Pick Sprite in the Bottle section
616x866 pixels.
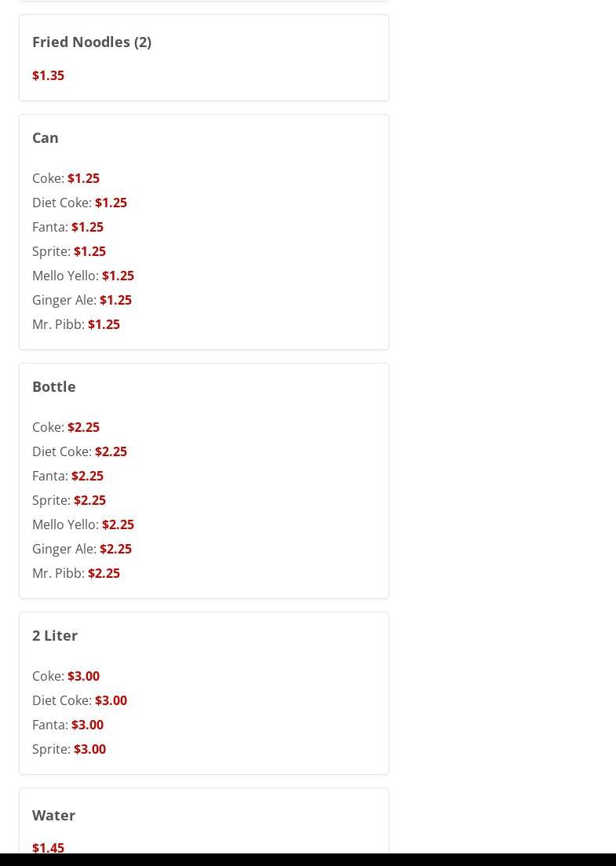[69, 500]
